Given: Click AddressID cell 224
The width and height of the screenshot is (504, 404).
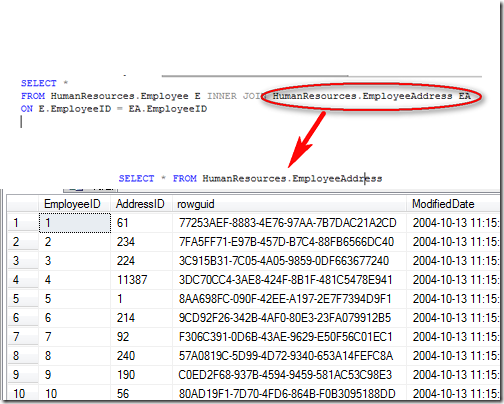Looking at the screenshot, I should [x=142, y=261].
